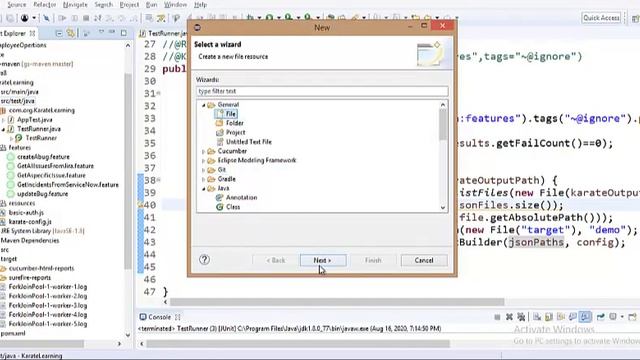Screen dimensions: 640x360
Task: Maximize the Explorer panel
Action: click(124, 33)
